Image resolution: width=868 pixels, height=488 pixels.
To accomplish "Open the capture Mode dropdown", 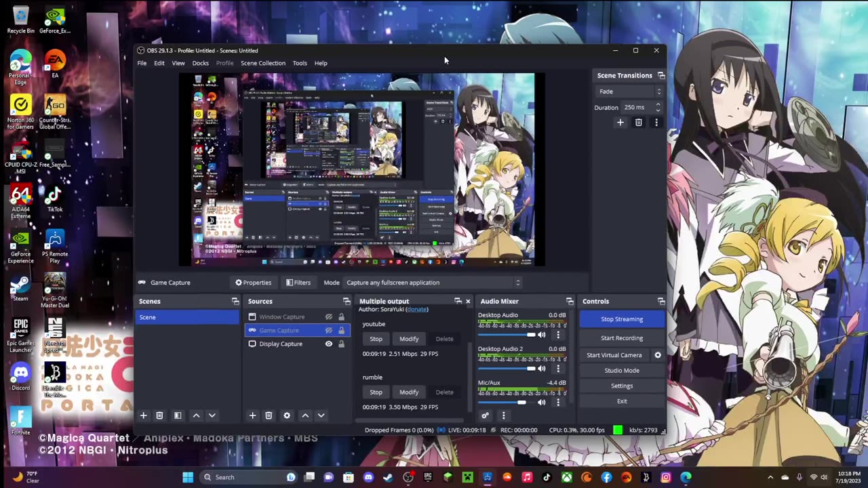I will 433,283.
